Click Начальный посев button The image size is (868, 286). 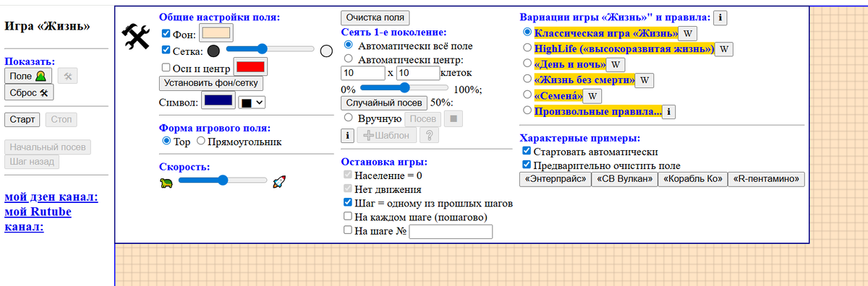[48, 147]
